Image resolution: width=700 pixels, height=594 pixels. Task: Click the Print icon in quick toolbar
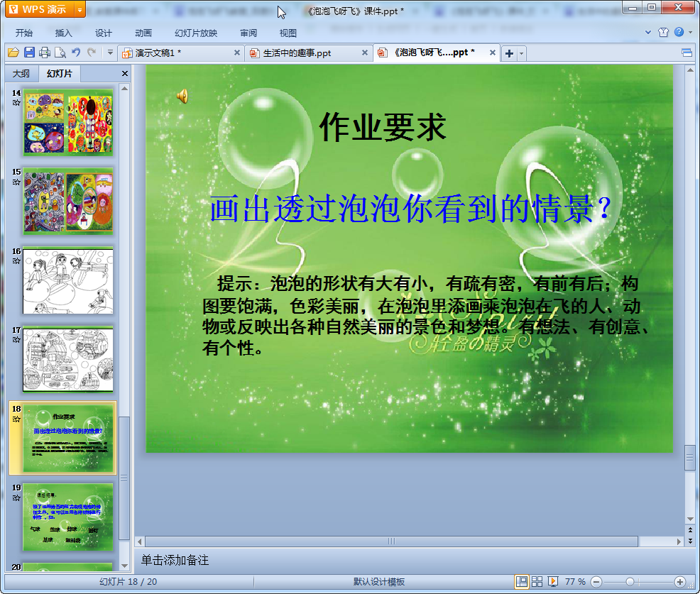click(45, 53)
